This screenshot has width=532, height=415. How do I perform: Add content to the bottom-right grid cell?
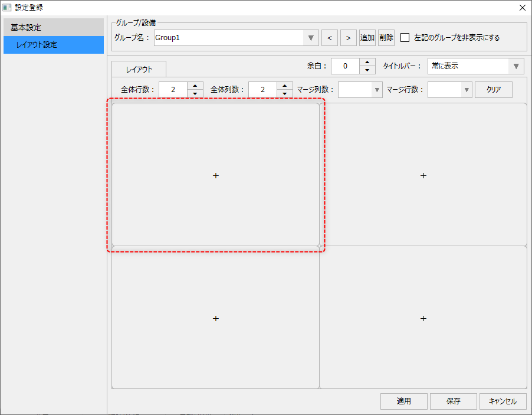click(x=423, y=318)
